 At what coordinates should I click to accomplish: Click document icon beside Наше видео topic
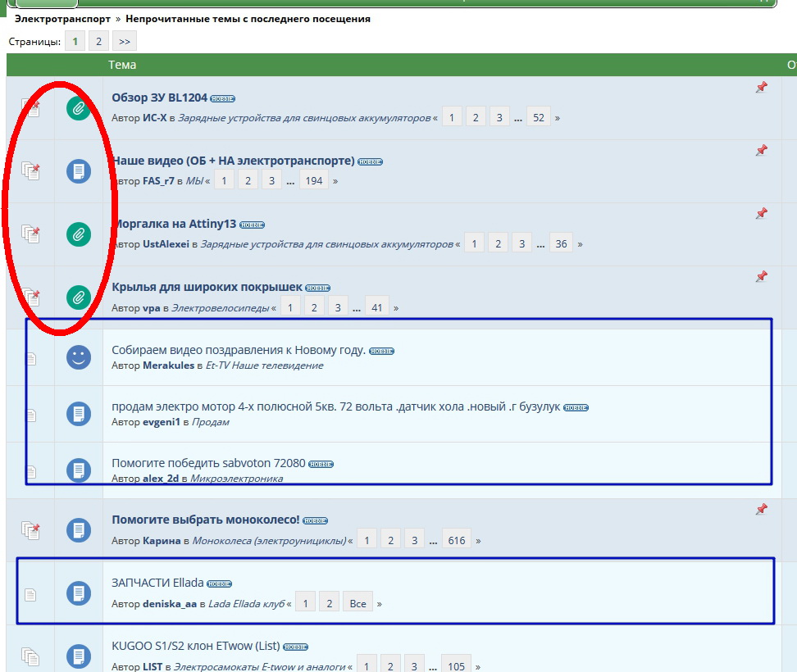click(x=78, y=171)
